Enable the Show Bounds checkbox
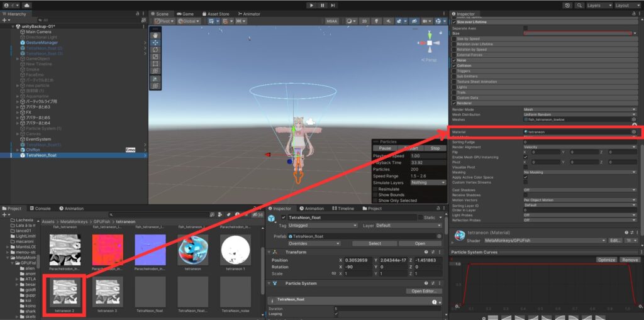 point(375,195)
